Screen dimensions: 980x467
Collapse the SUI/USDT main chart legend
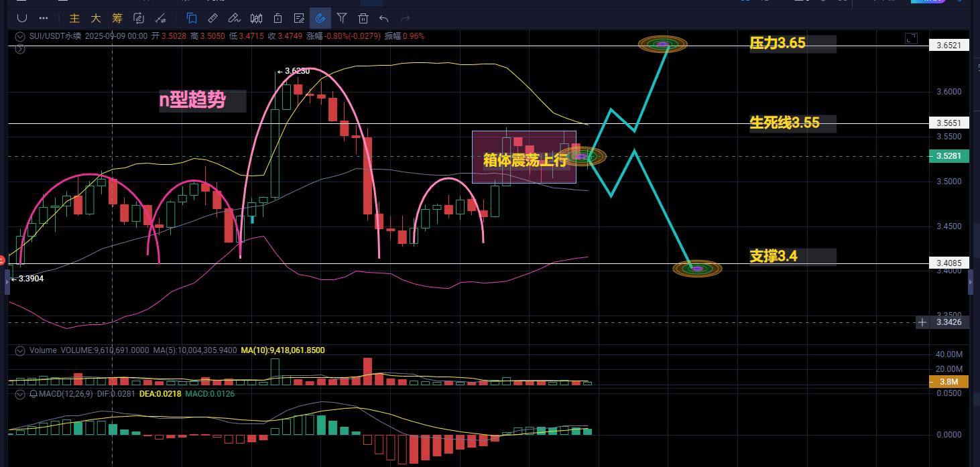tap(20, 36)
